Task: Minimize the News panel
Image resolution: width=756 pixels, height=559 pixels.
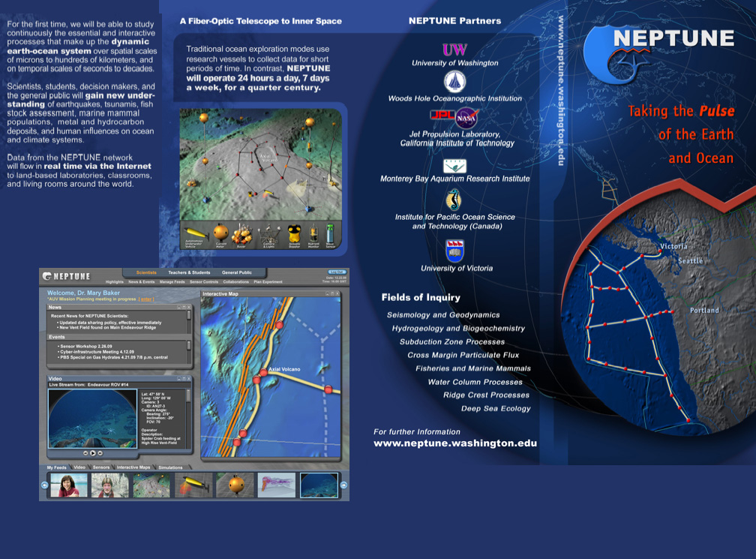Action: point(178,307)
